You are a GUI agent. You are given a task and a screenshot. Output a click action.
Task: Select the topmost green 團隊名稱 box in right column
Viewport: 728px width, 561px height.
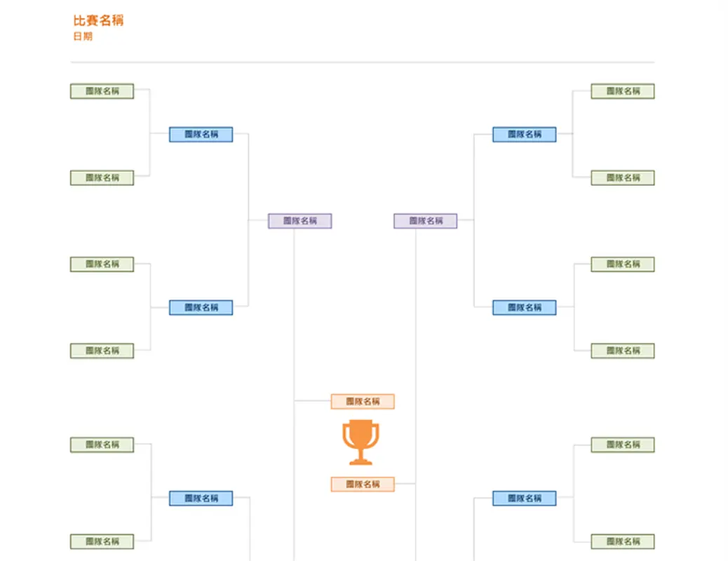tap(623, 91)
